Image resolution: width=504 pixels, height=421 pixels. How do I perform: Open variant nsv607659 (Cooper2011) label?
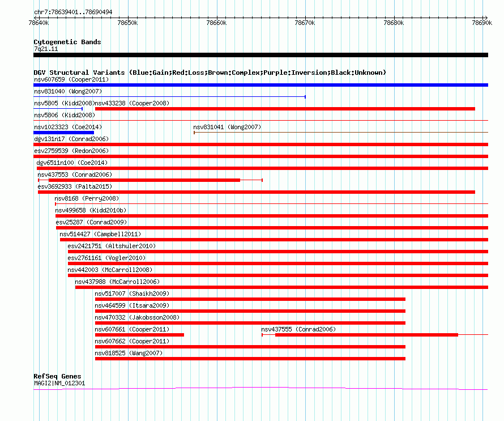point(71,79)
